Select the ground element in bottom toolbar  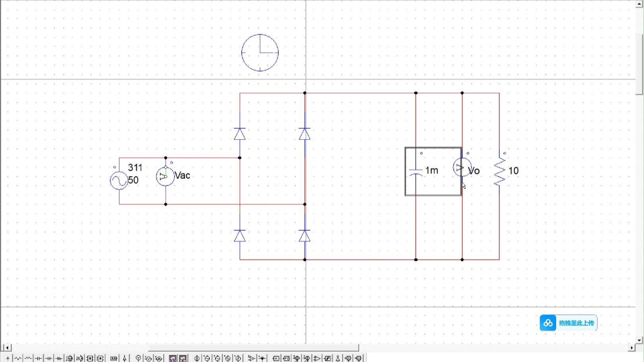coord(8,358)
